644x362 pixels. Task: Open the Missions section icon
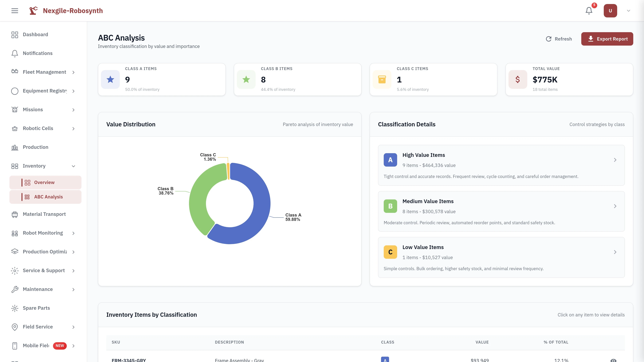(x=14, y=109)
